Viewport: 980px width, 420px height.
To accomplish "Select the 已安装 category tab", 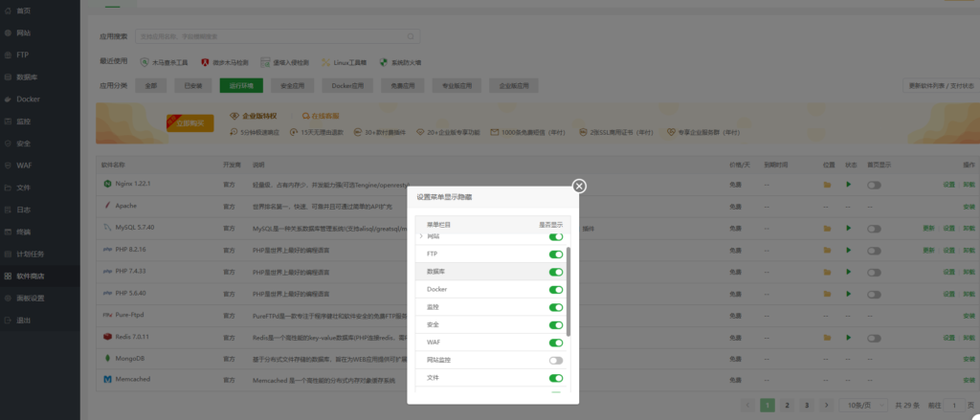I will click(193, 85).
